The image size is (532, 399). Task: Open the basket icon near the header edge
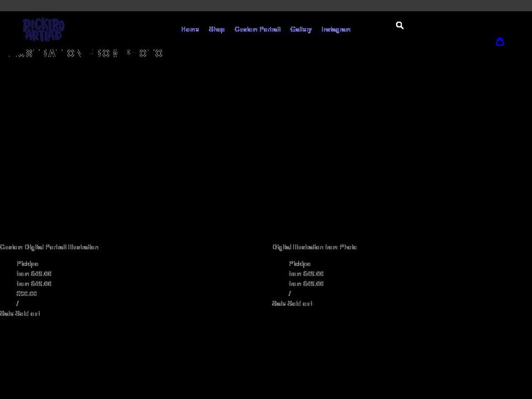[x=500, y=42]
